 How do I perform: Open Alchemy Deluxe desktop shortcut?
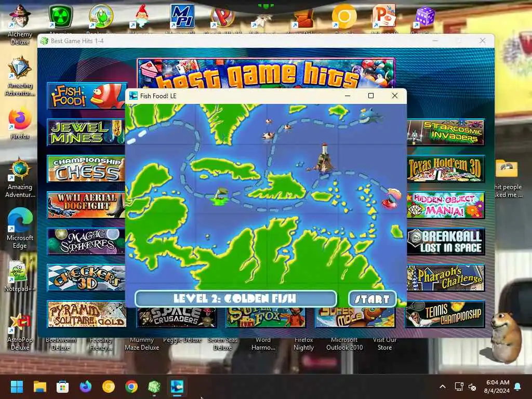pyautogui.click(x=20, y=24)
